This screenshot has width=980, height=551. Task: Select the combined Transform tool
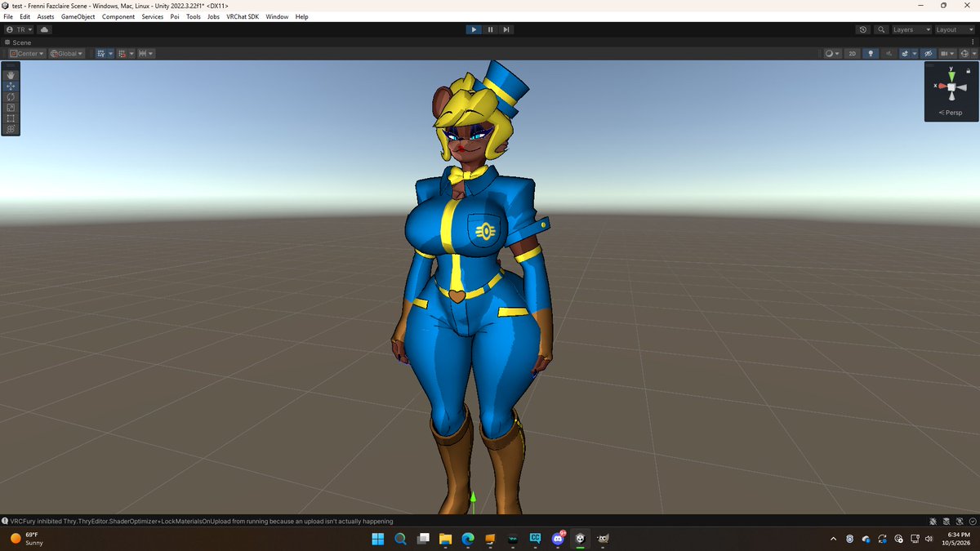pyautogui.click(x=11, y=129)
